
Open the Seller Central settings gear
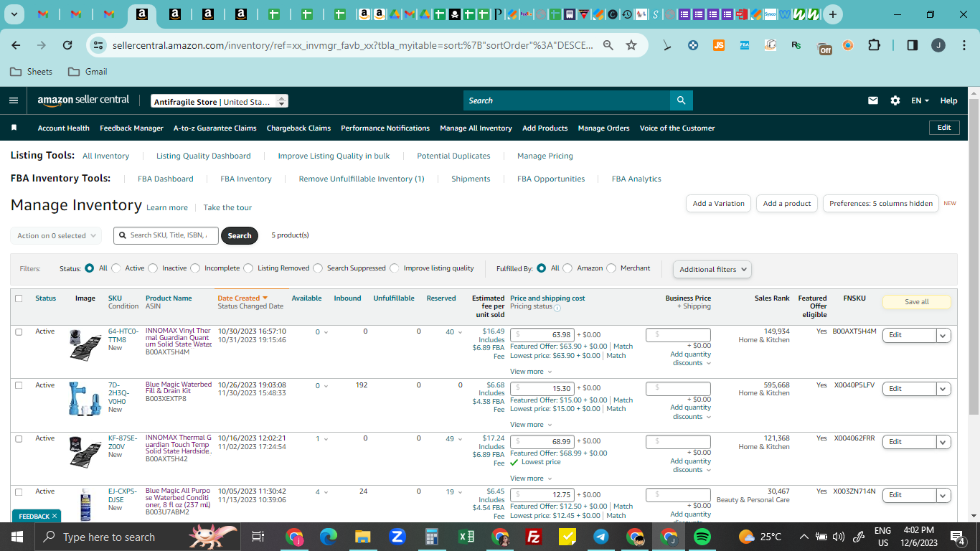(895, 100)
